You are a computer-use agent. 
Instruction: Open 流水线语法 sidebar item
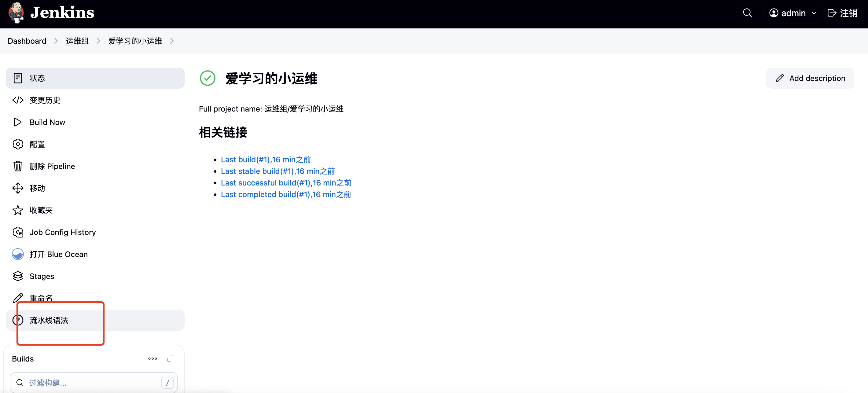(49, 320)
